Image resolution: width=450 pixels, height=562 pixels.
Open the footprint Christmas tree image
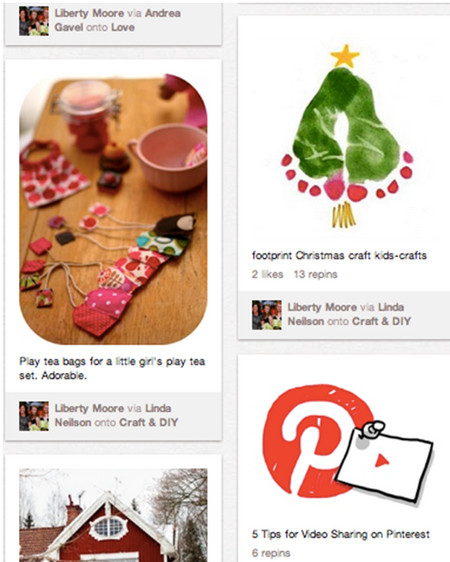click(x=344, y=134)
